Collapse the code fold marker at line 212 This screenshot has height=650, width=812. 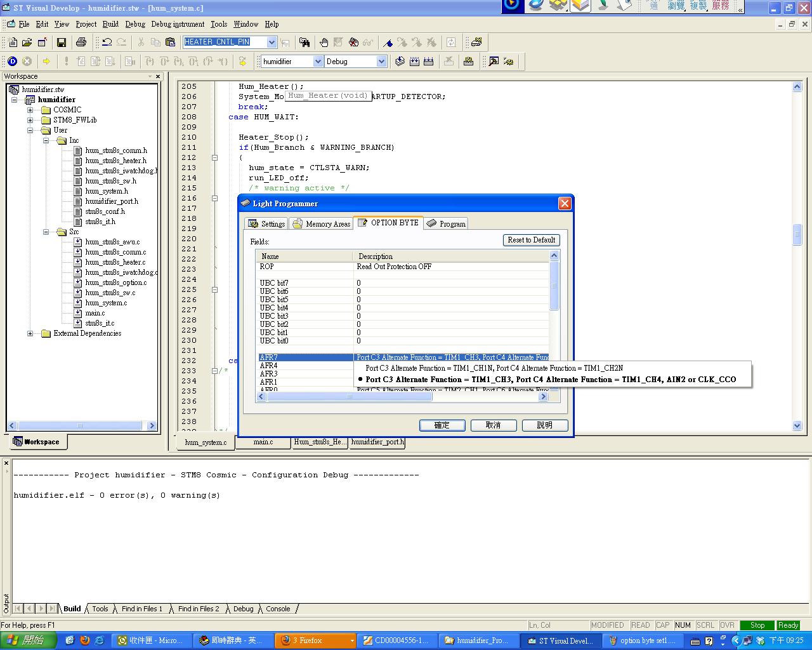click(x=214, y=157)
